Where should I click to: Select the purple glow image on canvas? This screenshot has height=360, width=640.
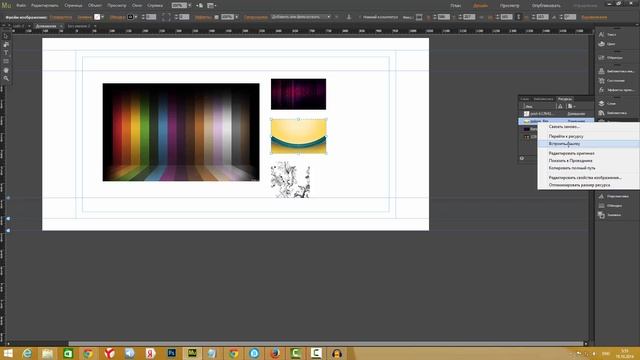(298, 94)
